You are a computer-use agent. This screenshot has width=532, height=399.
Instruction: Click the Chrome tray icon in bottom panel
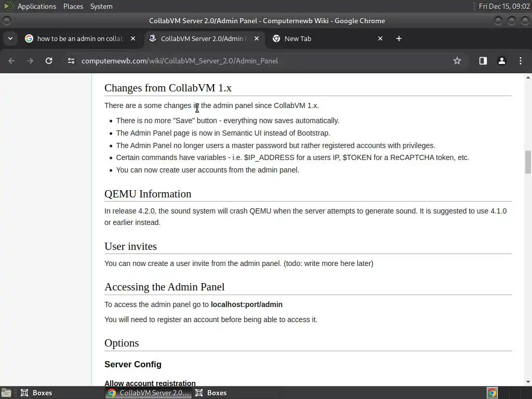(x=492, y=393)
